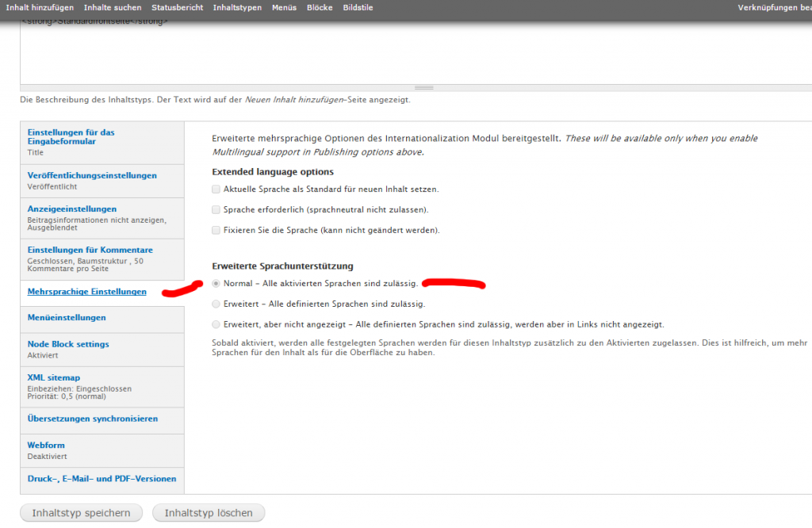Select 'Erweitert, aber nicht angezeigt' radio button
812x528 pixels.
click(216, 324)
